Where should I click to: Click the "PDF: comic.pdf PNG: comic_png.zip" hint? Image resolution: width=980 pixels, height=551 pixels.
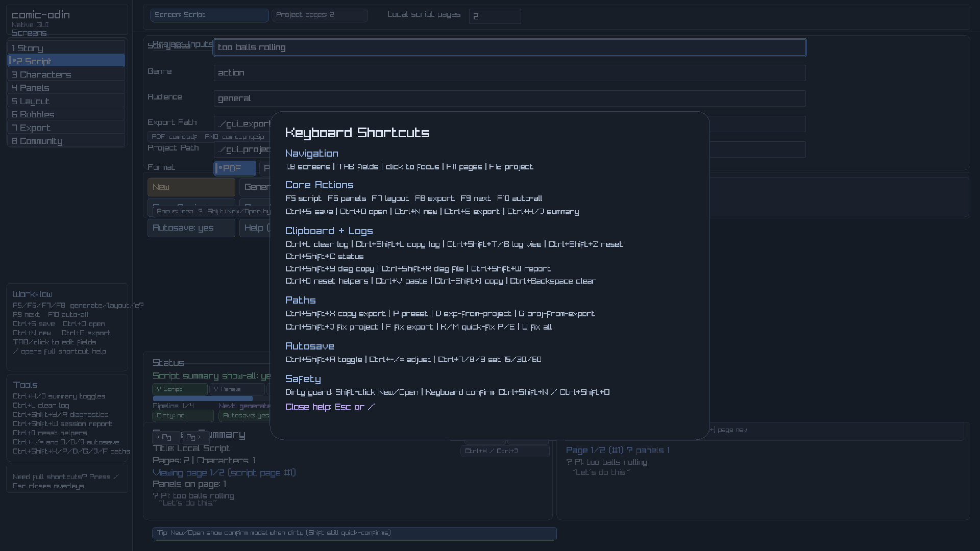(208, 137)
